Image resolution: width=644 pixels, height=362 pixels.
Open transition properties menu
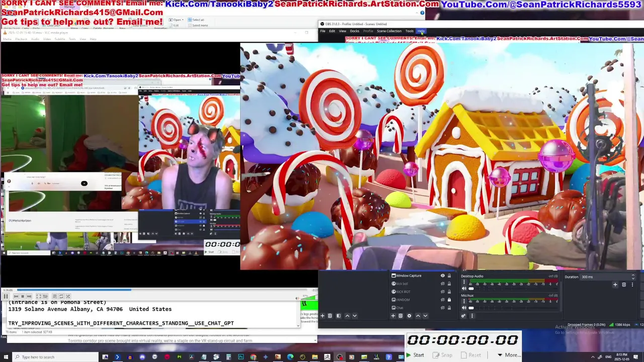pyautogui.click(x=632, y=285)
